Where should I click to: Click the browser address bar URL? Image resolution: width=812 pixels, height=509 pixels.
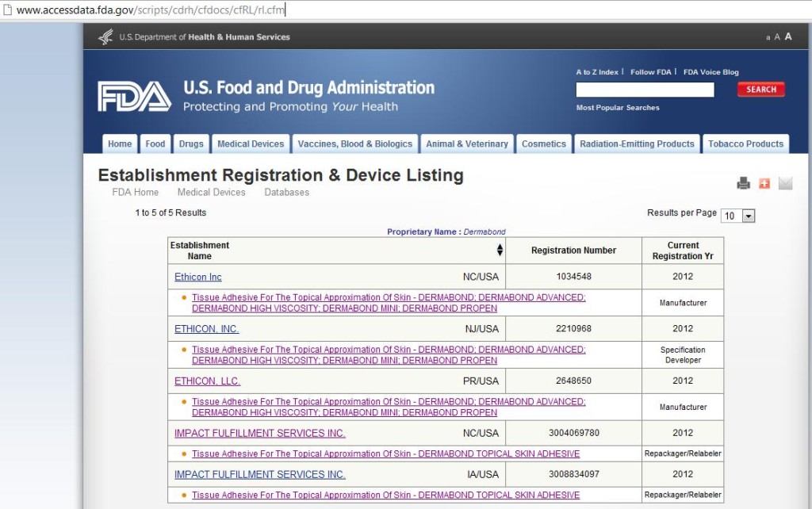(151, 10)
